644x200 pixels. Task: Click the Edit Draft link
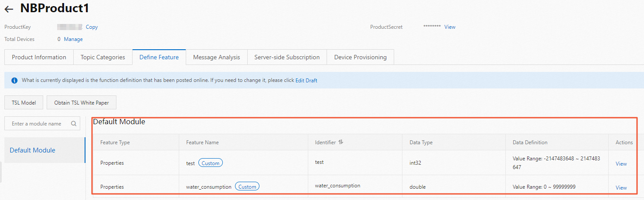[x=306, y=81]
